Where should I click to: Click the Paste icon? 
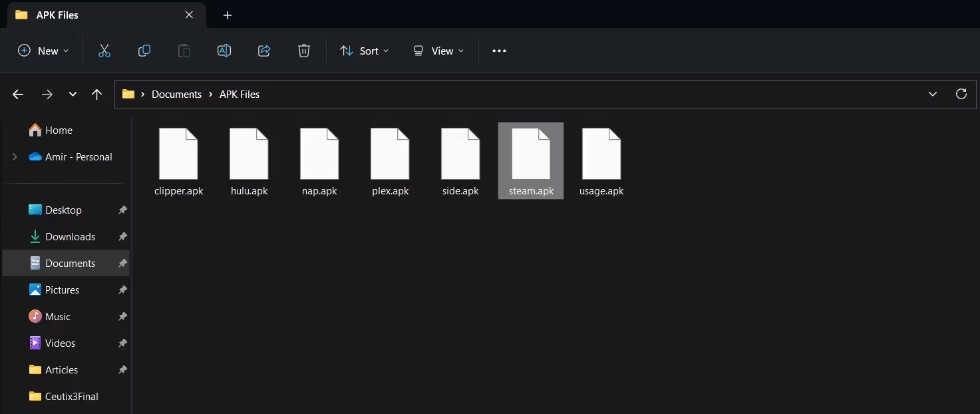point(184,51)
